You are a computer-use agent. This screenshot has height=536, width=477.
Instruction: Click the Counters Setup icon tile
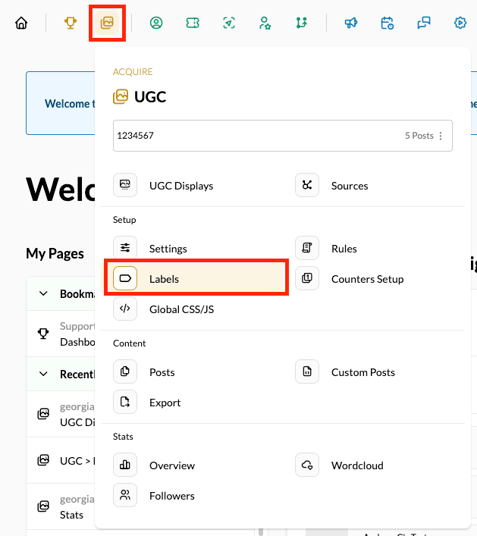[307, 278]
